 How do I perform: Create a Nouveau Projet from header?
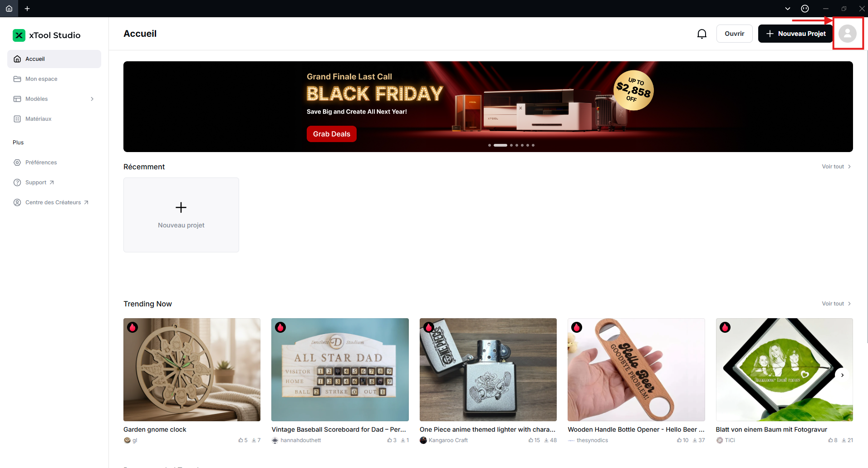(795, 34)
